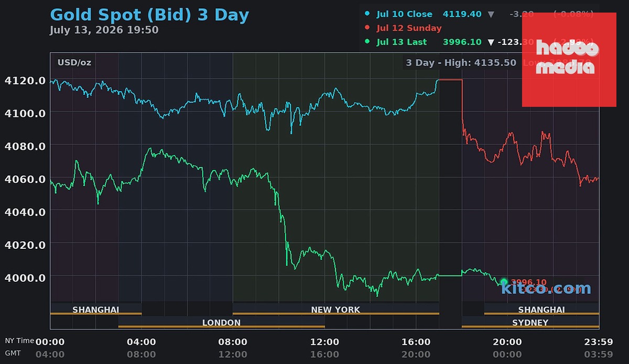Click the hadoo media red logo
The height and width of the screenshot is (364, 629).
point(569,60)
